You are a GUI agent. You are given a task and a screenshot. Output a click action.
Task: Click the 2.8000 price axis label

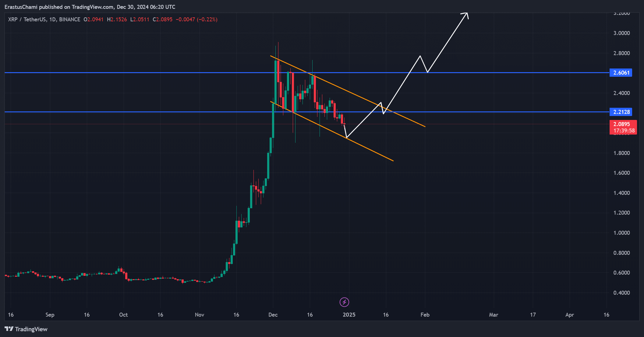click(621, 53)
